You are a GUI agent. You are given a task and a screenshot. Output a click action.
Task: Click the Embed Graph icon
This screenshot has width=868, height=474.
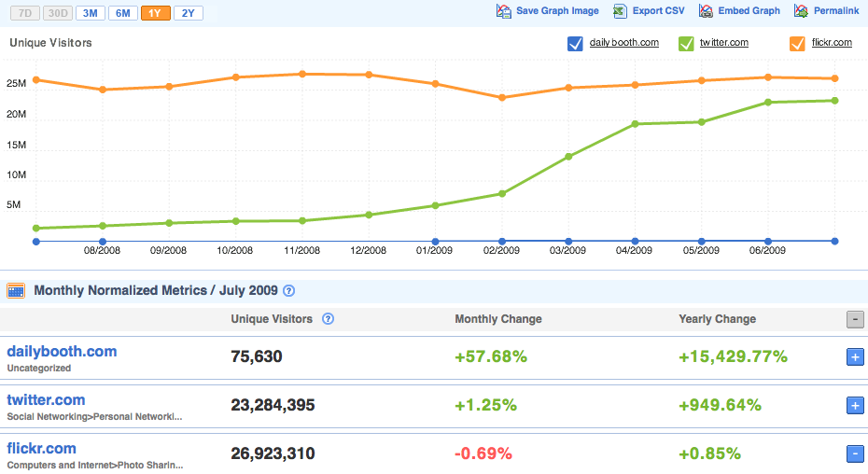[x=706, y=11]
